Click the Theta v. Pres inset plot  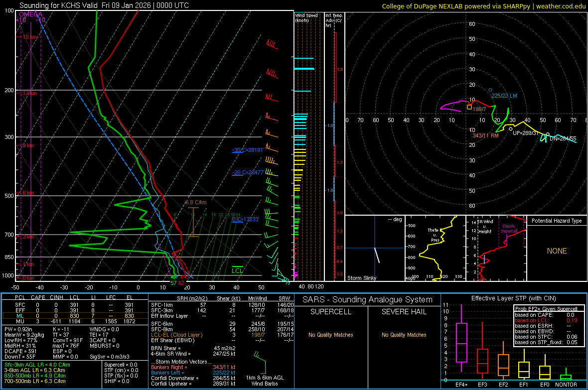point(436,248)
